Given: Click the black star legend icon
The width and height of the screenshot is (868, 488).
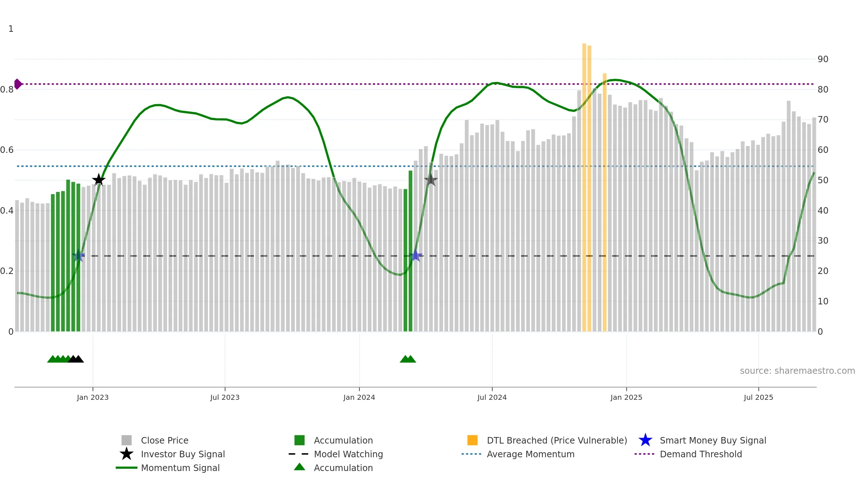Looking at the screenshot, I should tap(127, 454).
